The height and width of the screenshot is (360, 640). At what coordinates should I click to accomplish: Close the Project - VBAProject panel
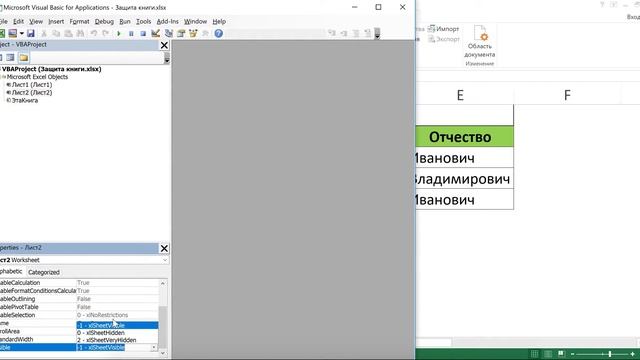coord(164,45)
